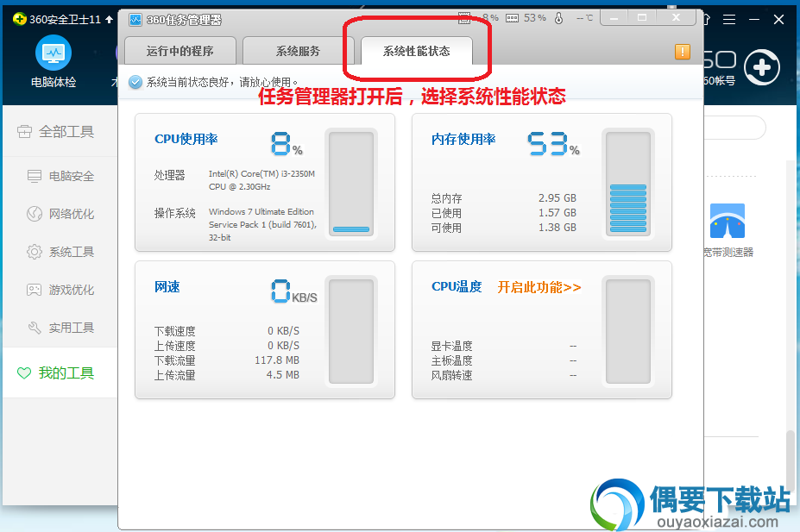Click 开启此功能>> link for CPU温度

coord(539,287)
